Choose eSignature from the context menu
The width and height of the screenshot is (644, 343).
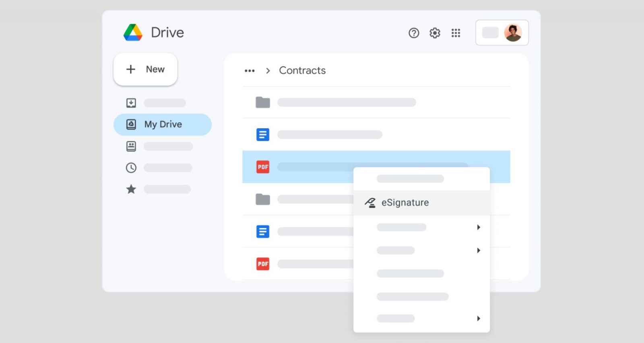click(421, 203)
